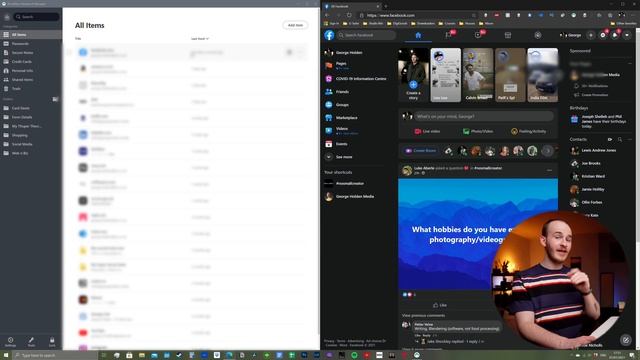This screenshot has width=640, height=360.
Task: Click the Windows taskbar search box
Action: tap(55, 356)
